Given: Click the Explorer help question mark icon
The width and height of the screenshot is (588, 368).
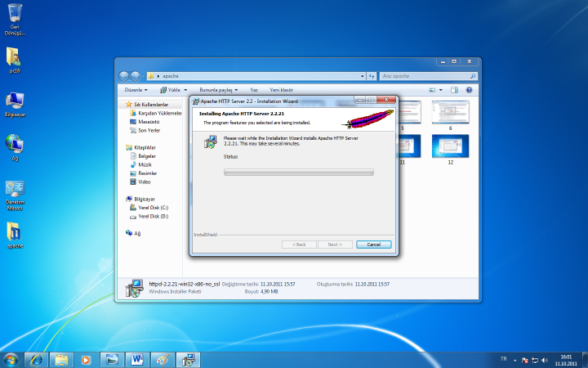Looking at the screenshot, I should 470,89.
